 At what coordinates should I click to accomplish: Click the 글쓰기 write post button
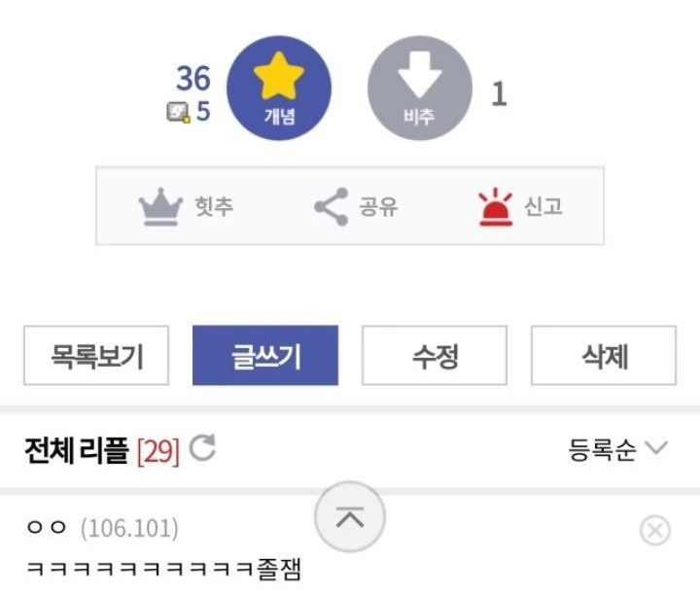tap(265, 355)
